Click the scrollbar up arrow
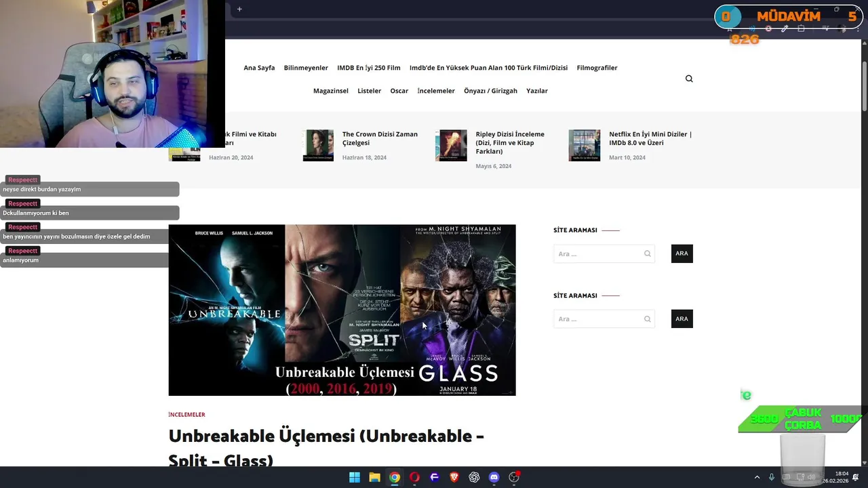This screenshot has width=868, height=488. (x=864, y=45)
